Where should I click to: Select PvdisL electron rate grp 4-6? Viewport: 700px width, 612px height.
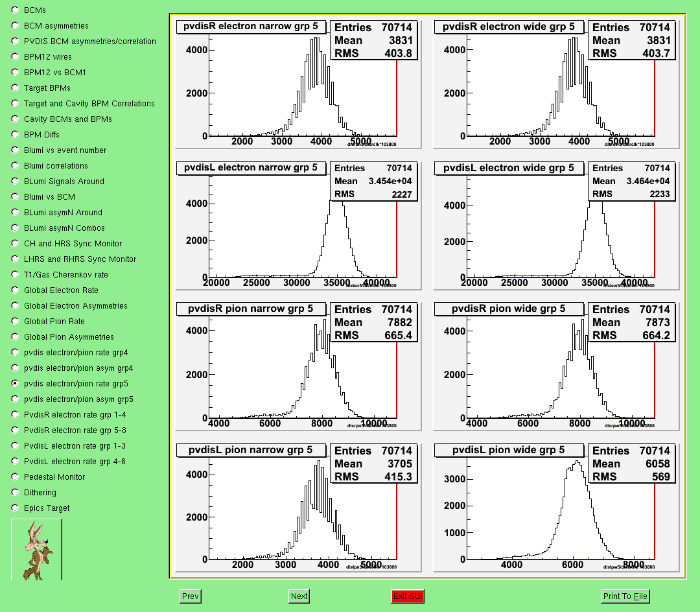point(15,461)
